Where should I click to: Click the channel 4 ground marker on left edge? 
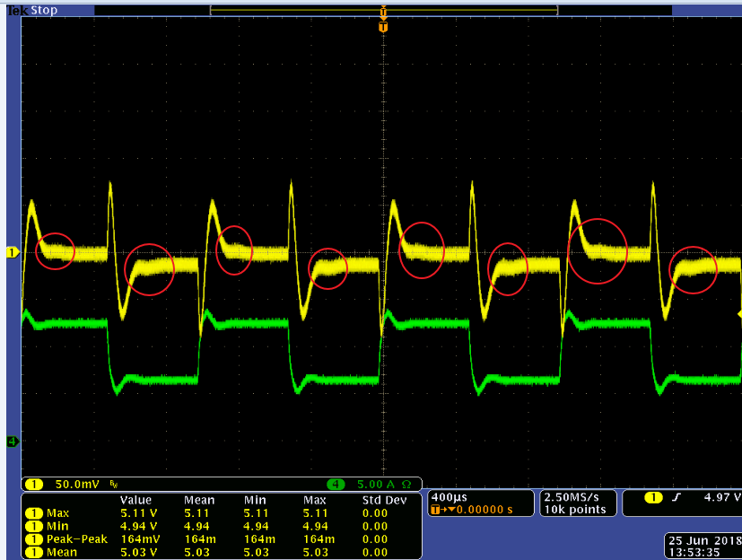point(13,442)
